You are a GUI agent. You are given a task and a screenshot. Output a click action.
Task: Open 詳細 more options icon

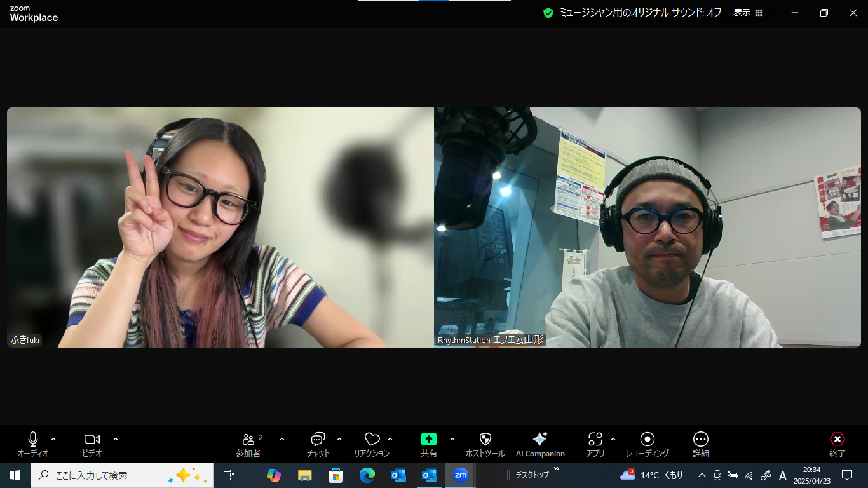click(700, 443)
